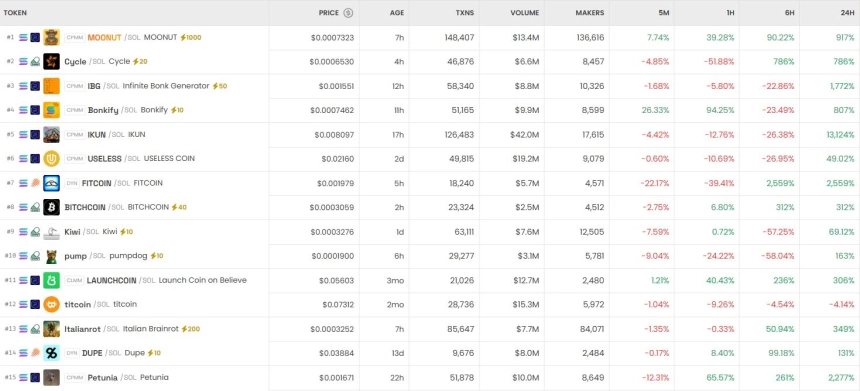Screen dimensions: 860x391
Task: Open Infinite Bonk Generator token link
Action: (166, 86)
